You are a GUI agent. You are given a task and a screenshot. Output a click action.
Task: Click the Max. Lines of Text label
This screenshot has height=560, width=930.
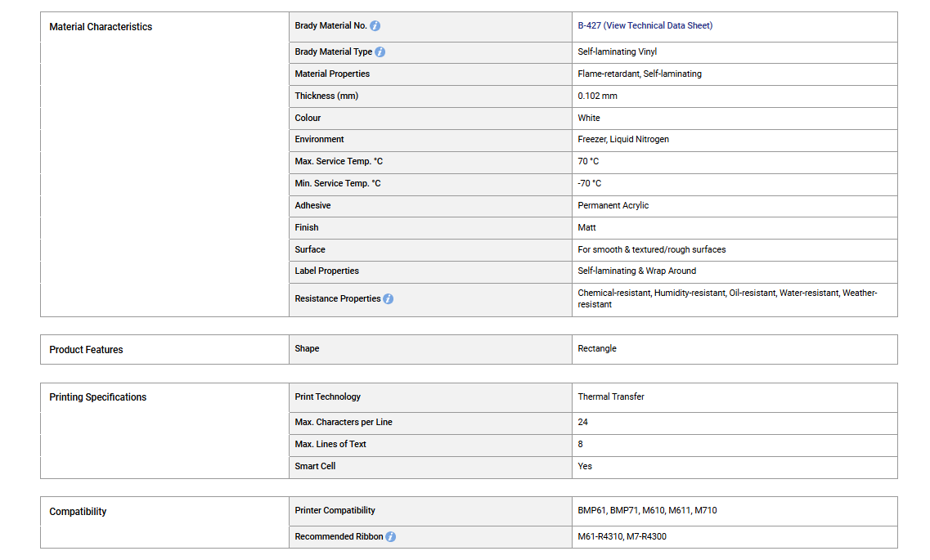(x=330, y=444)
